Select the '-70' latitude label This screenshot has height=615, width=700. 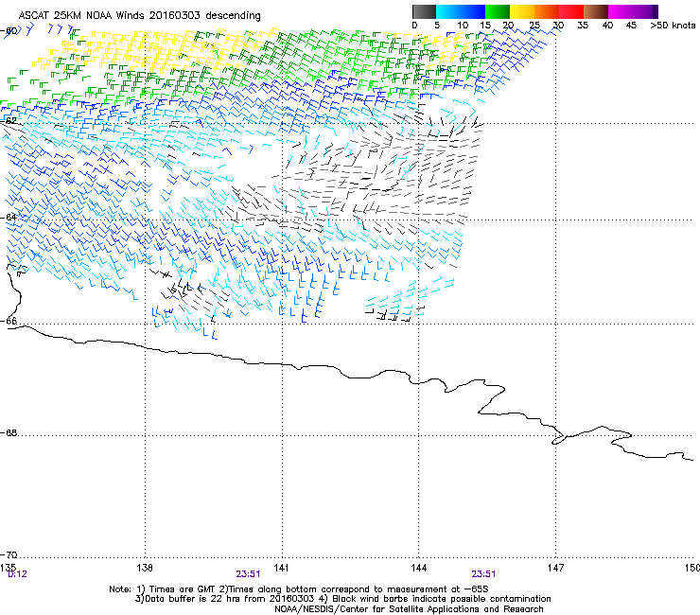(x=9, y=555)
